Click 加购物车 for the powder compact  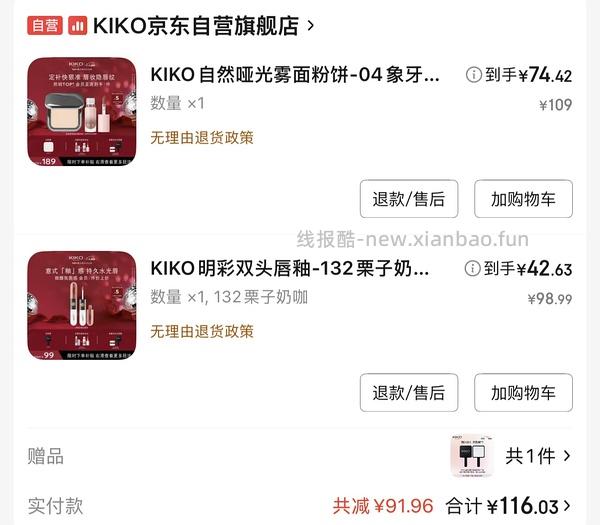(x=523, y=199)
